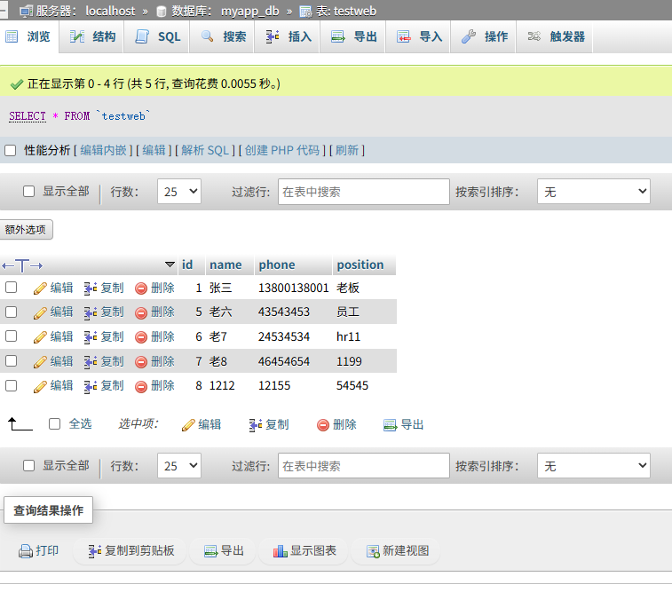Click the copy to clipboard icon
Screen dimensions: 672x616
(95, 551)
